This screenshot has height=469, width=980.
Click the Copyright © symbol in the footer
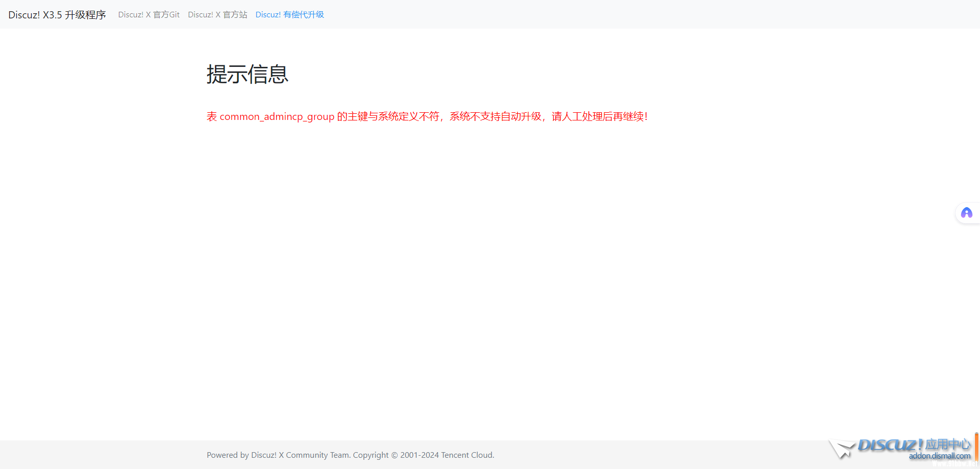[394, 455]
